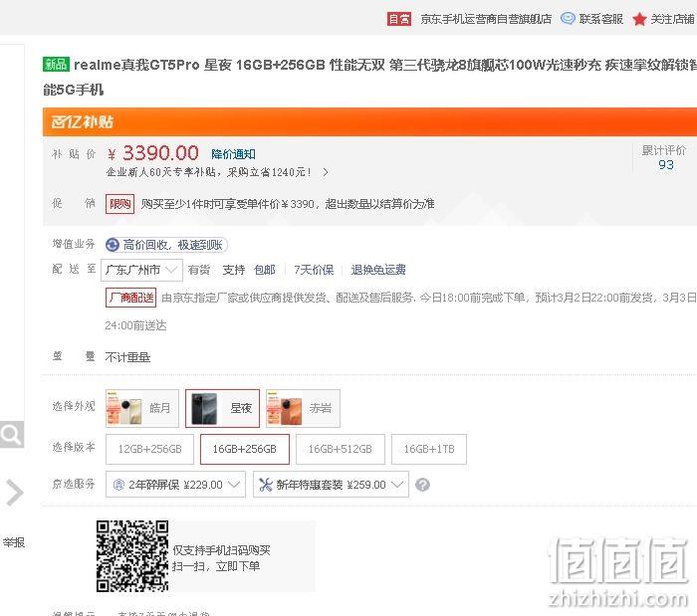The height and width of the screenshot is (616, 697).
Task: Click the 退换免运费 link
Action: pyautogui.click(x=378, y=270)
